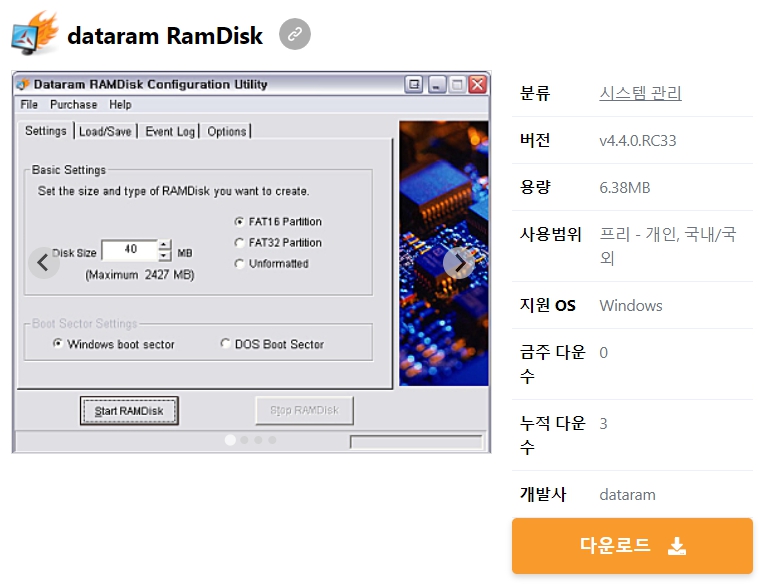This screenshot has width=759, height=588.
Task: Click the 누적 다운수 label
Action: 552,435
